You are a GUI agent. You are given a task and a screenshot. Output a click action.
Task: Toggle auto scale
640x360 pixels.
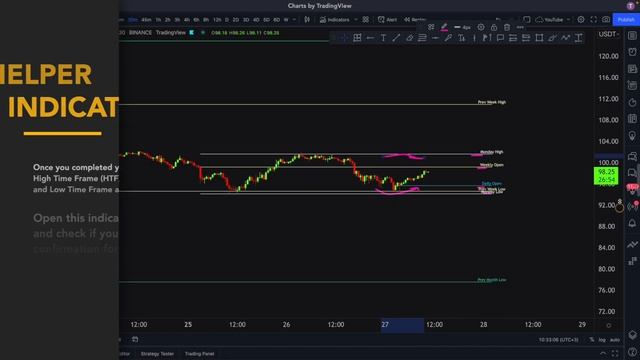[615, 340]
